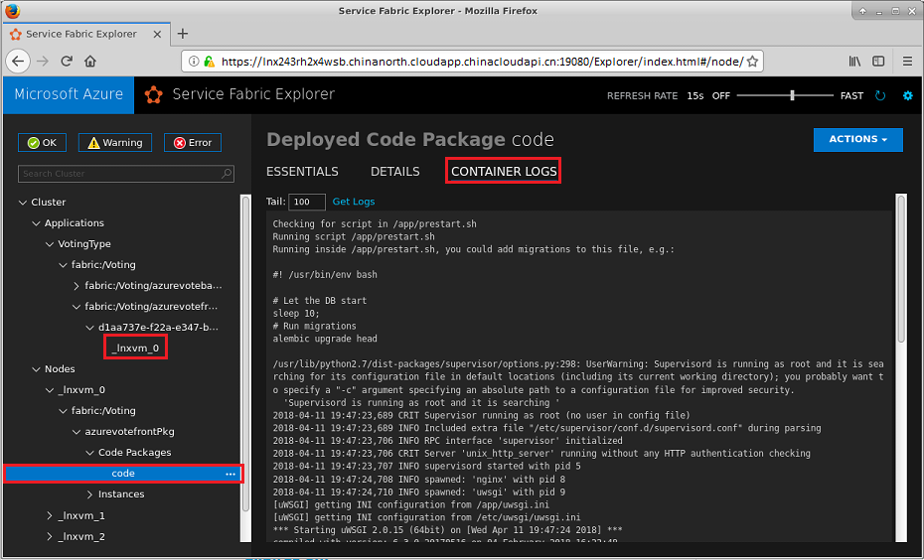Click the refresh cluster icon

[x=879, y=96]
